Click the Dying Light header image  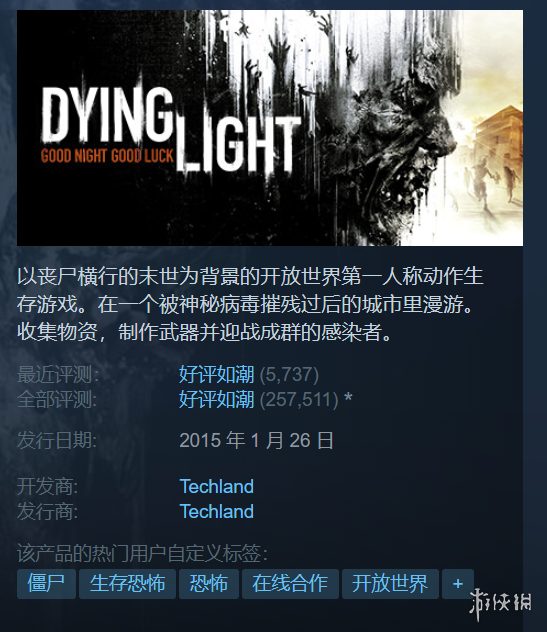coord(270,128)
